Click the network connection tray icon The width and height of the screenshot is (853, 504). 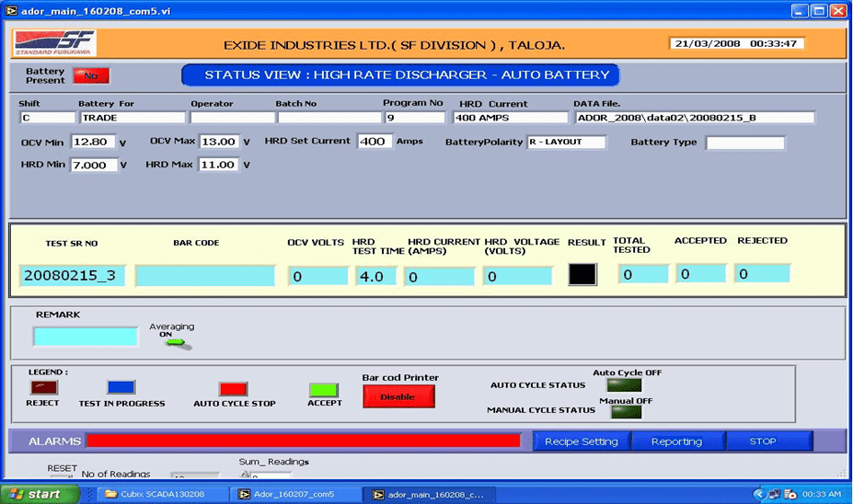coord(774,494)
